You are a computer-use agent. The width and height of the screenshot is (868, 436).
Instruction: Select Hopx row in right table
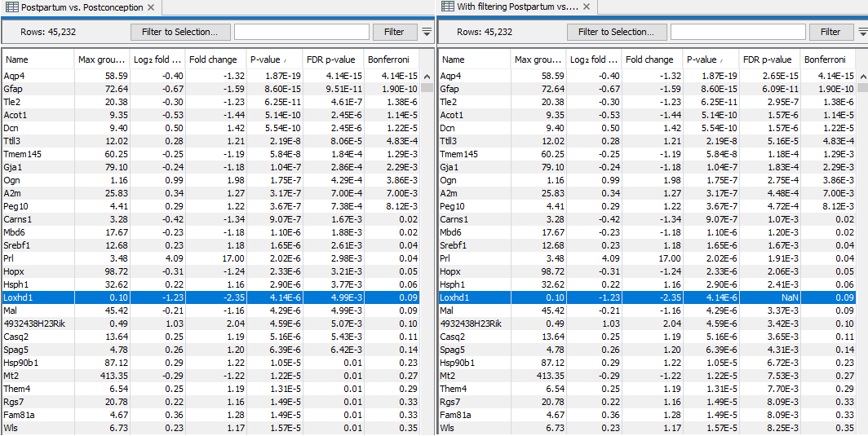point(647,271)
